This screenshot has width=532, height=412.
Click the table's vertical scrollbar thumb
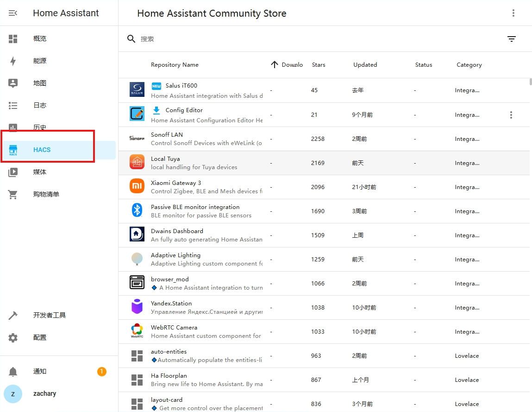click(531, 82)
